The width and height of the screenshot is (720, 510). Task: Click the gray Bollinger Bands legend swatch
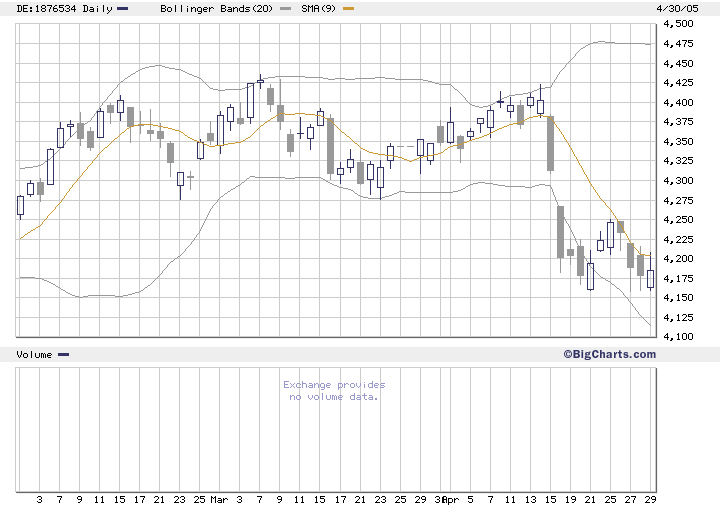click(x=285, y=8)
